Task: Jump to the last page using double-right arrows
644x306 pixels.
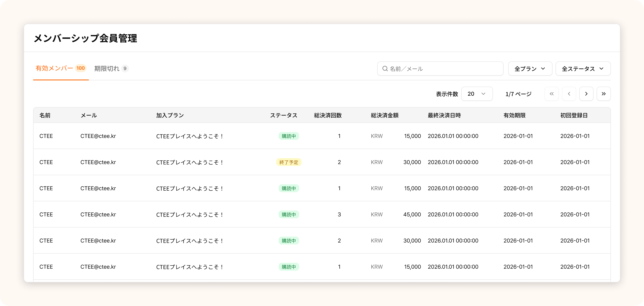Action: (x=603, y=94)
